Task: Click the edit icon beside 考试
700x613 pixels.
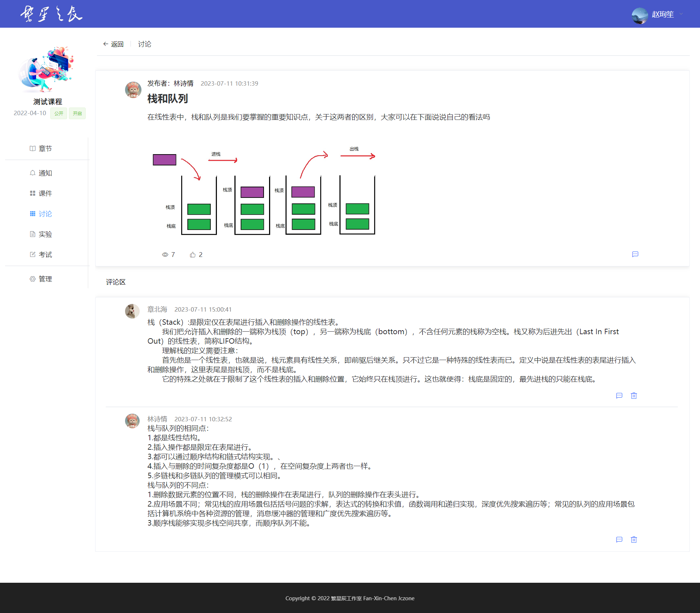Action: tap(32, 254)
